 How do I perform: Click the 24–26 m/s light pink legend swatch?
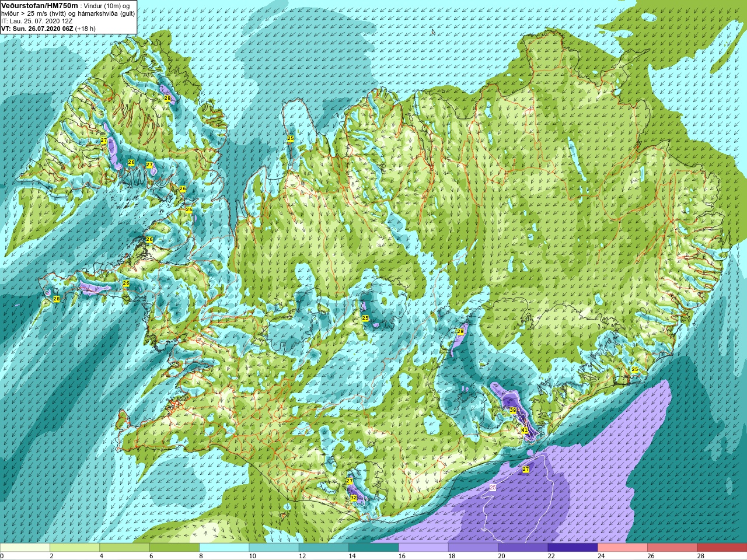click(623, 548)
